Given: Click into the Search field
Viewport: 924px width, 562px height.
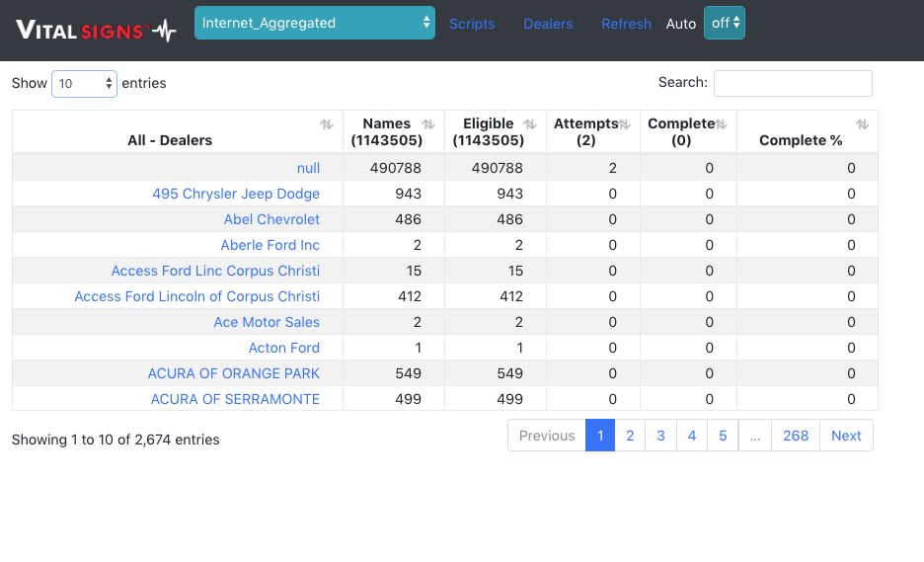Looking at the screenshot, I should tap(793, 83).
